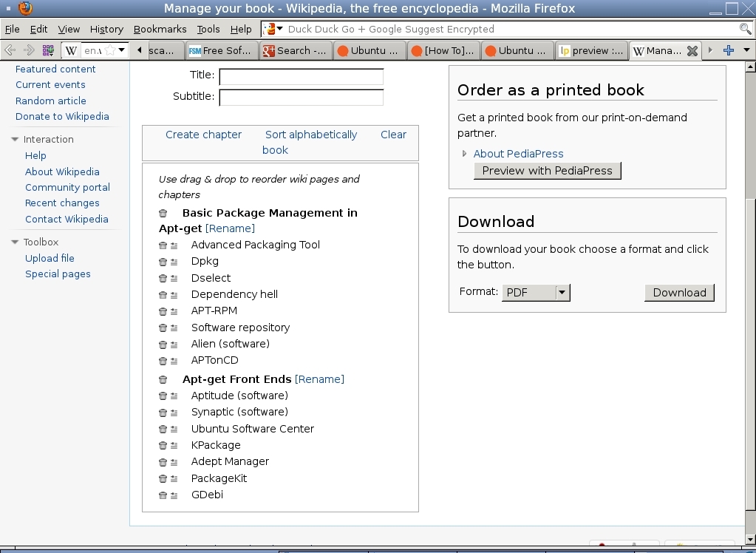Viewport: 756px width, 553px height.
Task: Delete the Basic Package Management chapter via trash icon
Action: tap(163, 213)
